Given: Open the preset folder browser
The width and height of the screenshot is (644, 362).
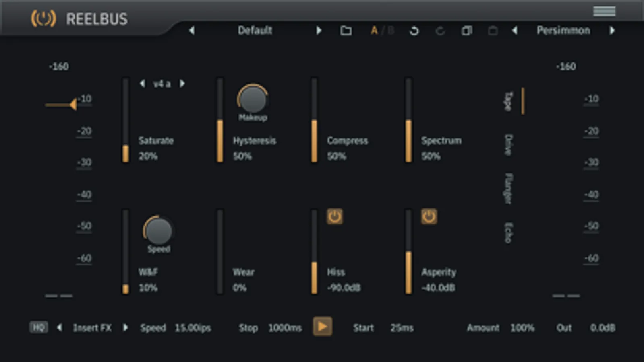Looking at the screenshot, I should [x=346, y=31].
